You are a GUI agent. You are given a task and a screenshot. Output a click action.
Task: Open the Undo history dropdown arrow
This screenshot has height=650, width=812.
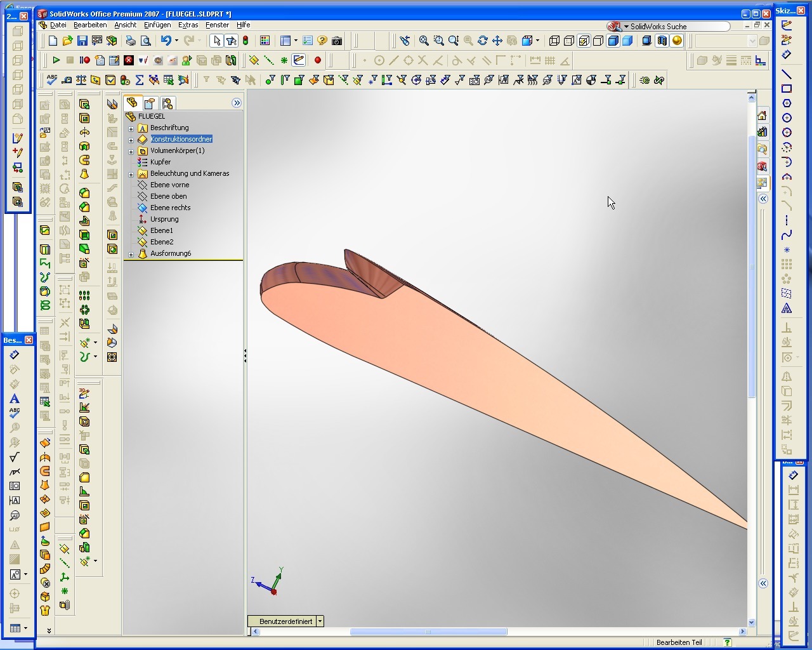point(176,41)
